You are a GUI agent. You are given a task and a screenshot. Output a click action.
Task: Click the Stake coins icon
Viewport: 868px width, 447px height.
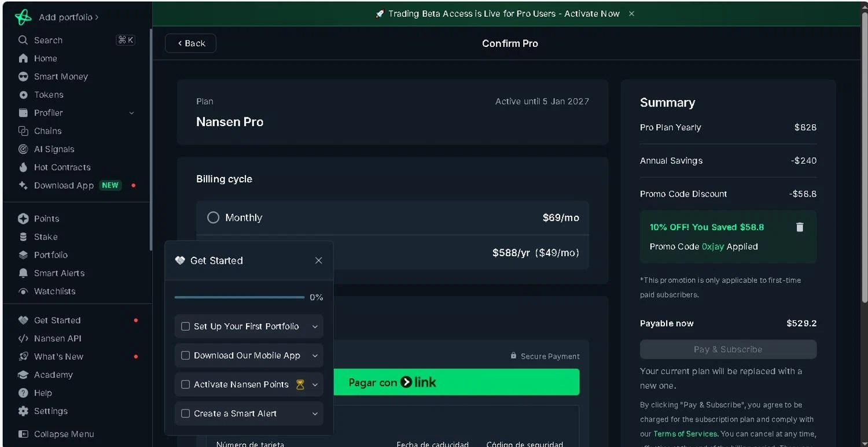pos(23,237)
